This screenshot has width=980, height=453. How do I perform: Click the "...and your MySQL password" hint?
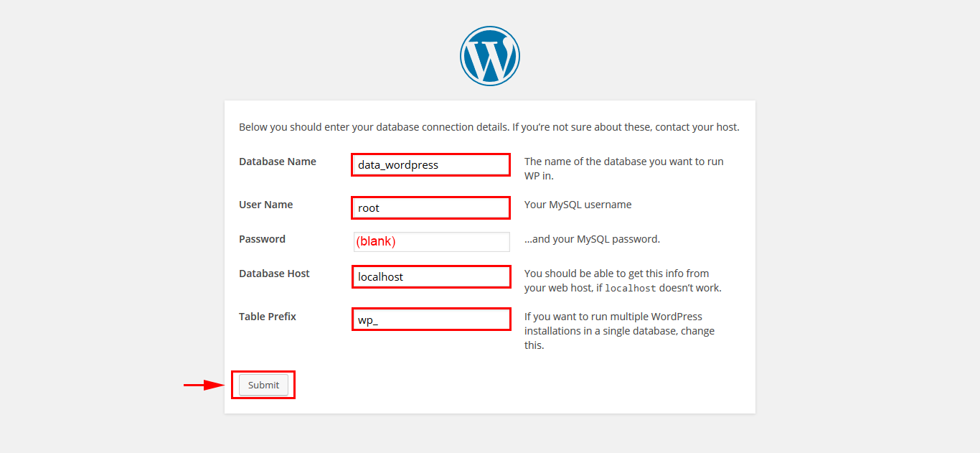[x=592, y=239]
